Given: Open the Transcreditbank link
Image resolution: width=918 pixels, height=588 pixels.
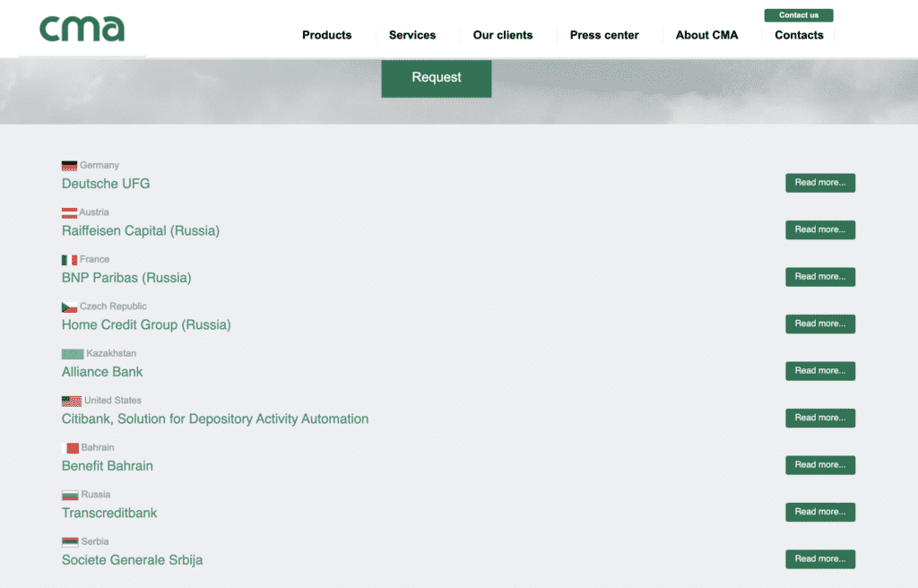Looking at the screenshot, I should coord(109,513).
